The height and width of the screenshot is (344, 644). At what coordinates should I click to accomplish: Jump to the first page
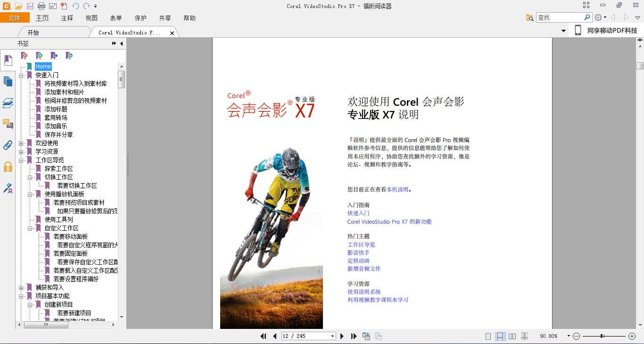tap(264, 336)
